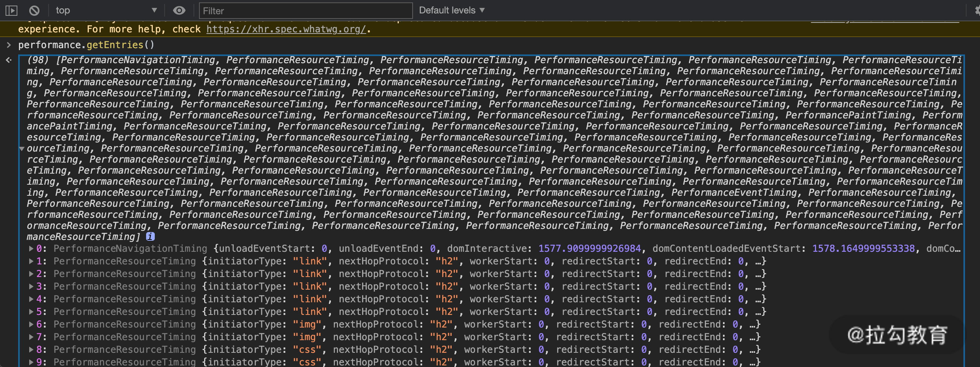Click the info badge after the array
980x367 pixels.
pyautogui.click(x=150, y=236)
